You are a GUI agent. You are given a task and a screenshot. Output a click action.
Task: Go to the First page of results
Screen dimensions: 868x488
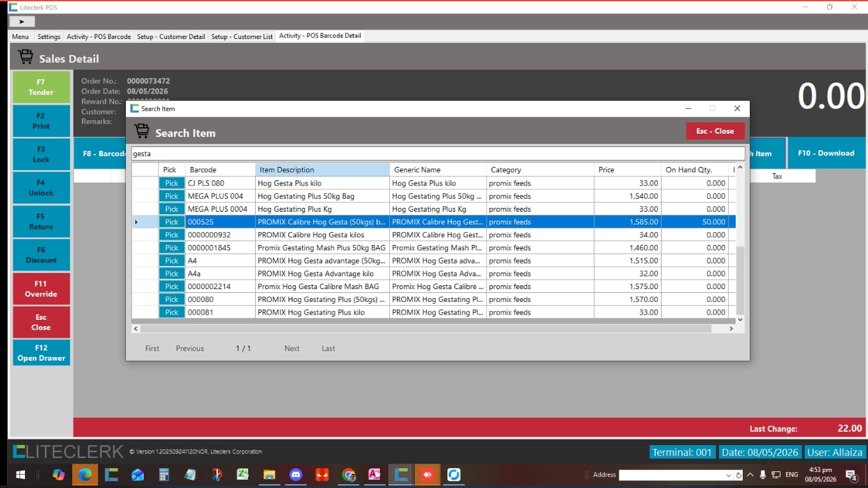pos(152,349)
